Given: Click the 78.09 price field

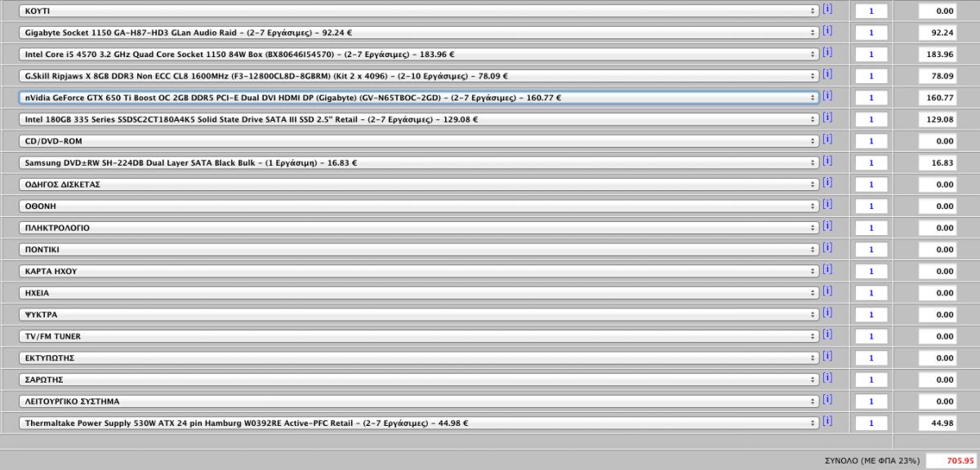Looking at the screenshot, I should (938, 76).
